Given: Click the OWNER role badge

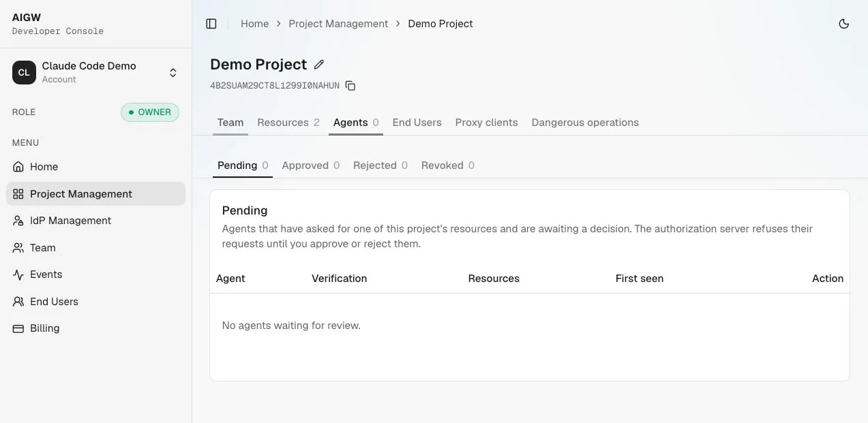Looking at the screenshot, I should pos(150,112).
